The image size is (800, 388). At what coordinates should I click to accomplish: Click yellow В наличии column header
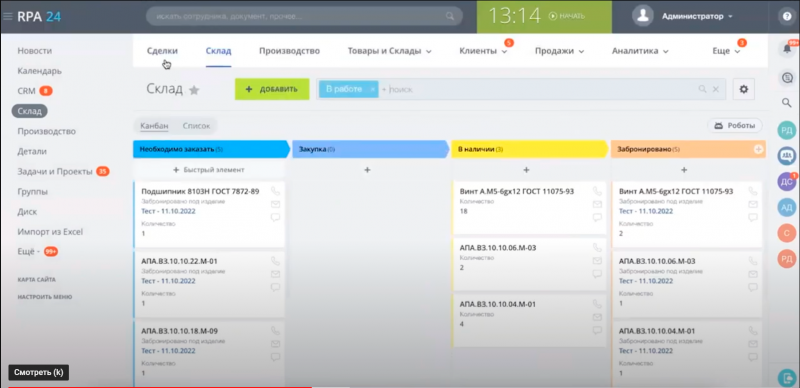pyautogui.click(x=530, y=150)
